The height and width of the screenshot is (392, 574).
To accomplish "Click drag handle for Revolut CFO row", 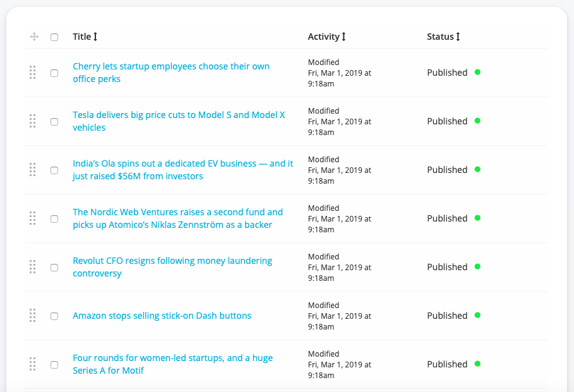I will tap(33, 267).
